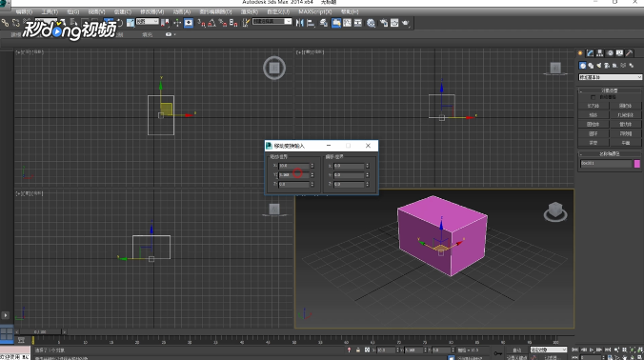This screenshot has width=644, height=360.
Task: Click the 平面 plane button
Action: point(626,143)
